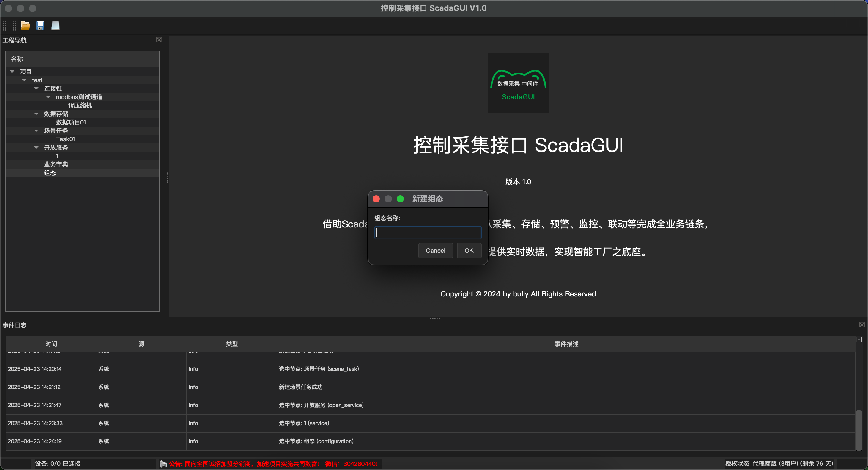This screenshot has width=868, height=470.
Task: Select the 业务字典 tree item
Action: [x=56, y=164]
